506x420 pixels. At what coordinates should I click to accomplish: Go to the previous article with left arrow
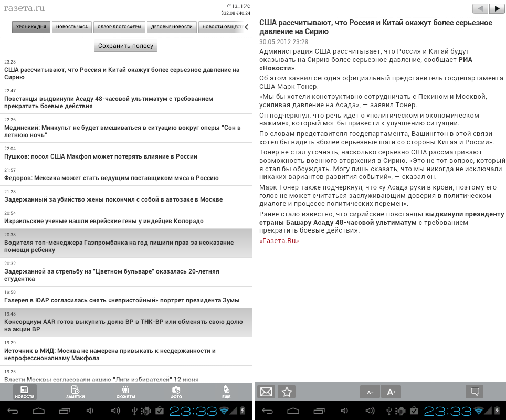[480, 8]
